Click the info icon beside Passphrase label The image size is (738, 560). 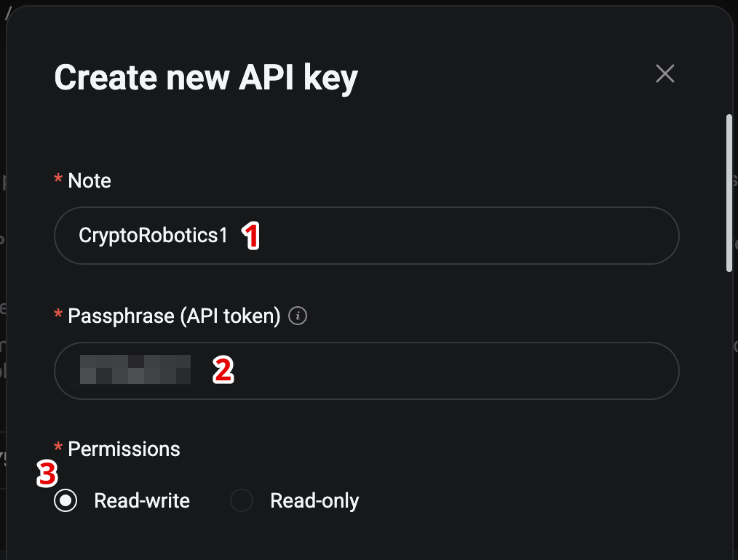(x=298, y=316)
